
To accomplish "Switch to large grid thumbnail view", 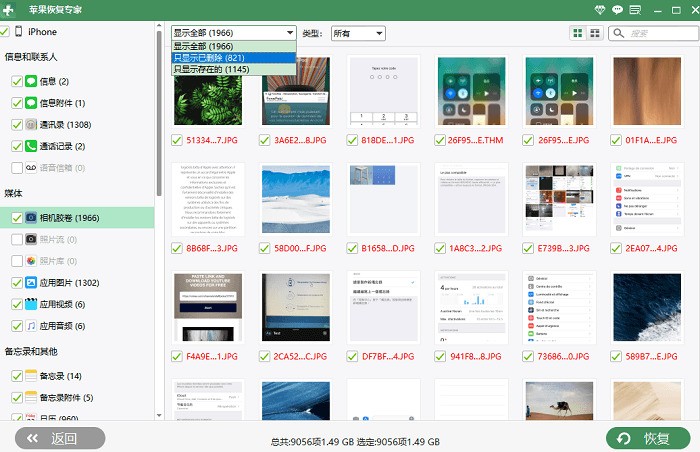I will tap(578, 33).
